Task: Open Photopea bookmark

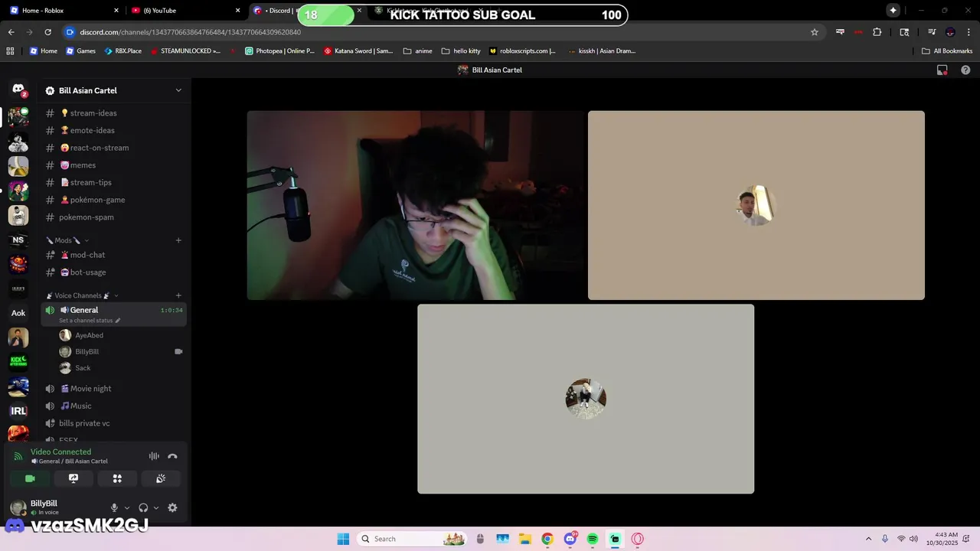Action: point(279,51)
